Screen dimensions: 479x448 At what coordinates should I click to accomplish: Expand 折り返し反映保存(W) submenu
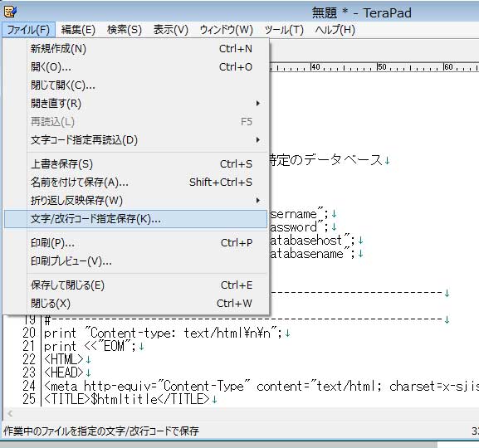[x=135, y=201]
